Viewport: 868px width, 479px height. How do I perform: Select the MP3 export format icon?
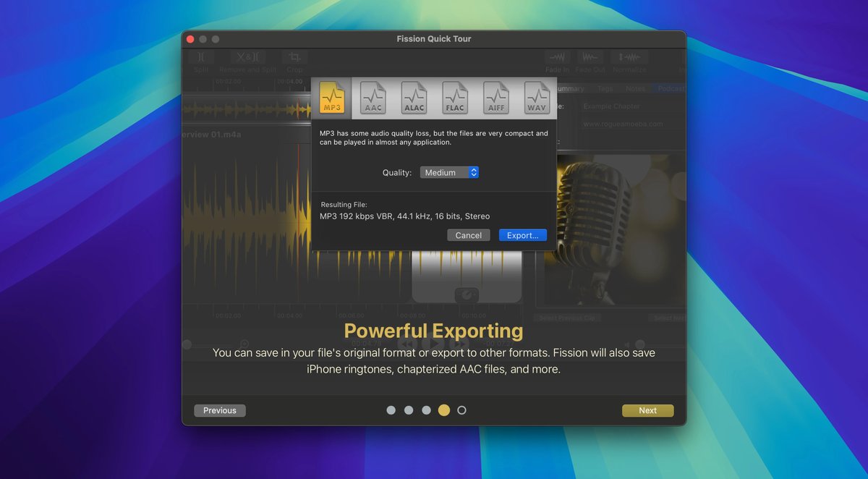[x=332, y=98]
